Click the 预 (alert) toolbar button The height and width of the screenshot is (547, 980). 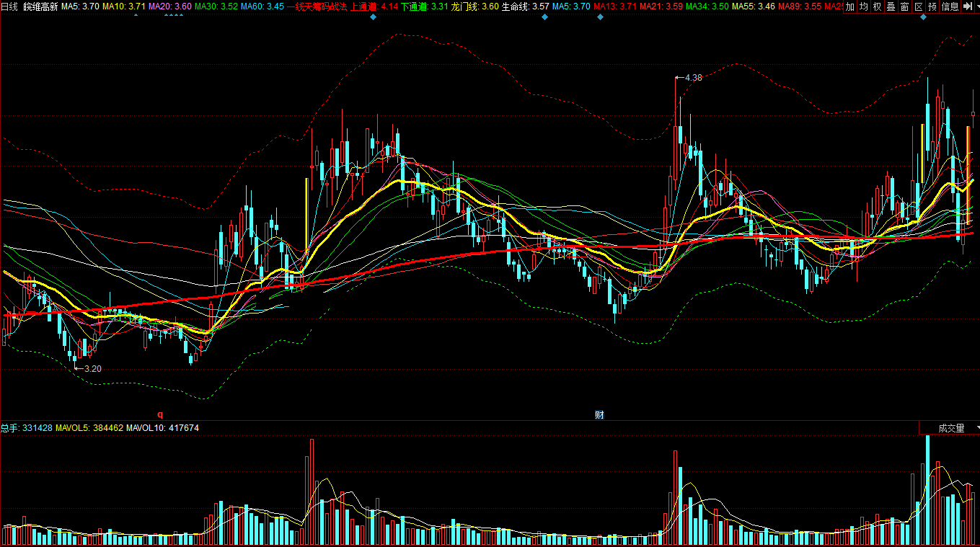point(932,6)
